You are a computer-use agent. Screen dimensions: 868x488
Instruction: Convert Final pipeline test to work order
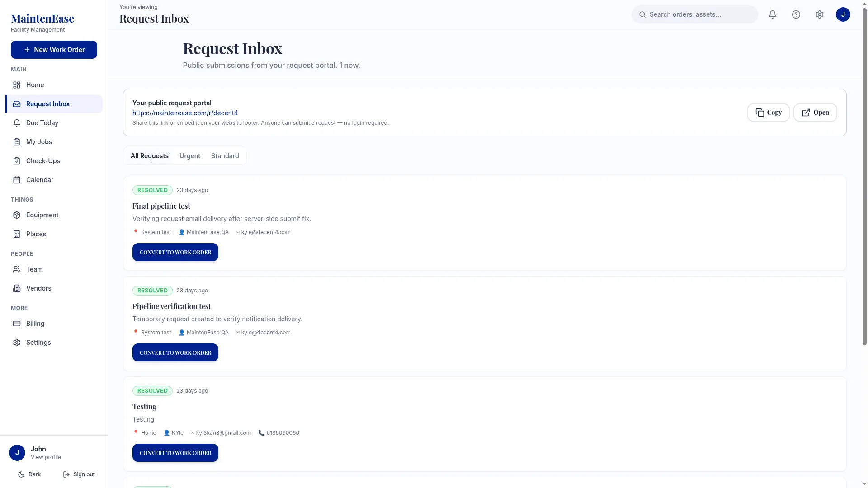(175, 252)
